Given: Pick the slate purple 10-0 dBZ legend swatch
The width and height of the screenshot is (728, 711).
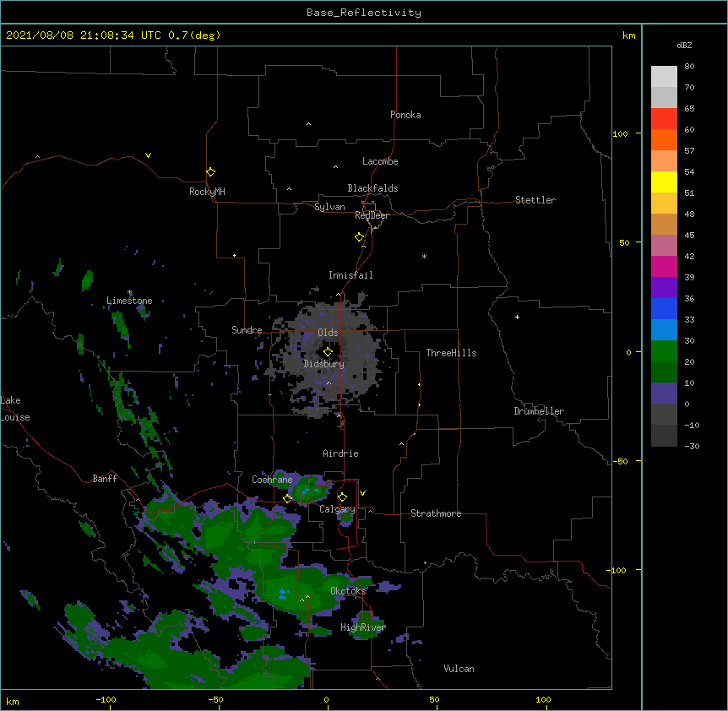Looking at the screenshot, I should 664,393.
